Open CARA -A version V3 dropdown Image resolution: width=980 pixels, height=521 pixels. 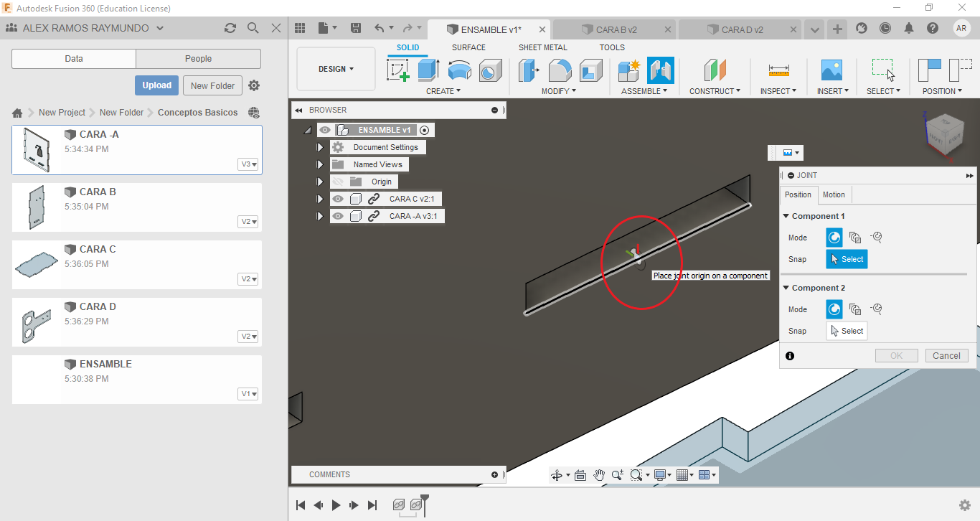coord(249,164)
